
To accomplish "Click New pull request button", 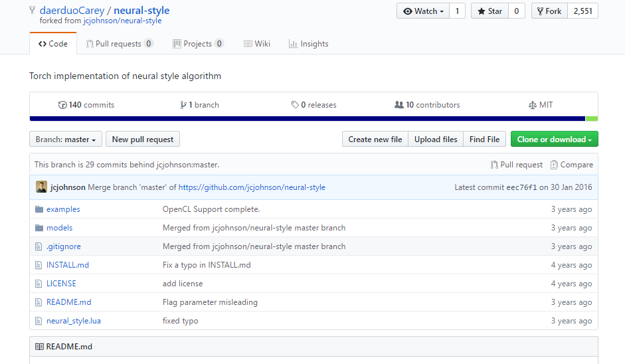I will [143, 139].
